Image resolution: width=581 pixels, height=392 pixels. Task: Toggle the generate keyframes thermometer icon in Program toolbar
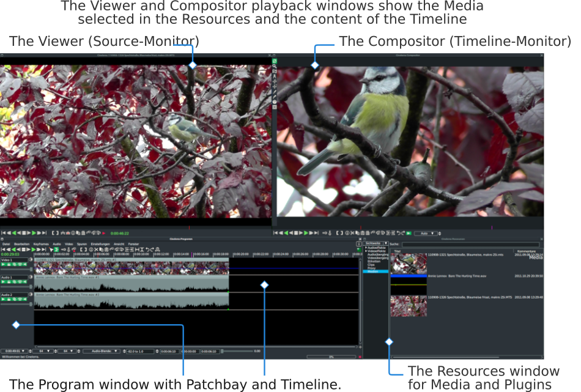click(68, 250)
